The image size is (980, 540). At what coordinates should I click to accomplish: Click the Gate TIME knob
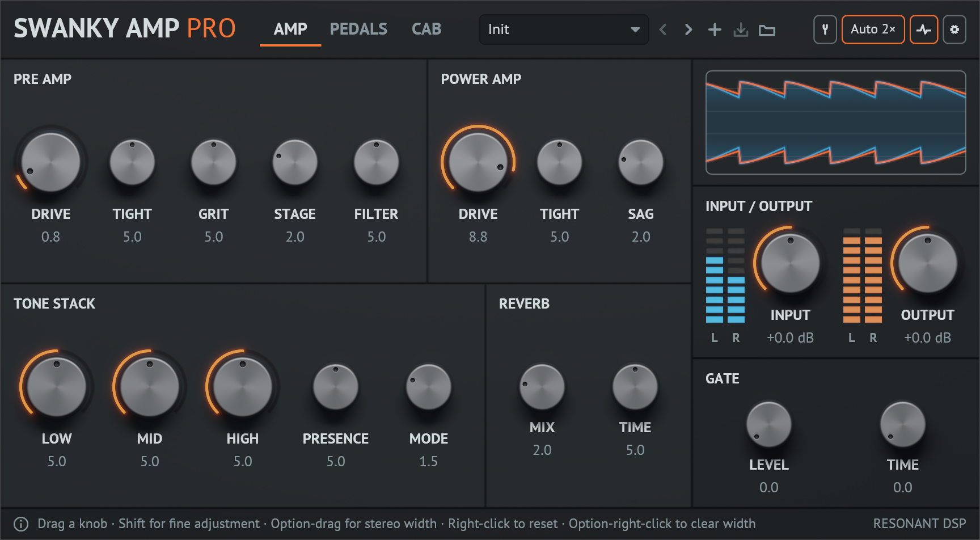(903, 424)
